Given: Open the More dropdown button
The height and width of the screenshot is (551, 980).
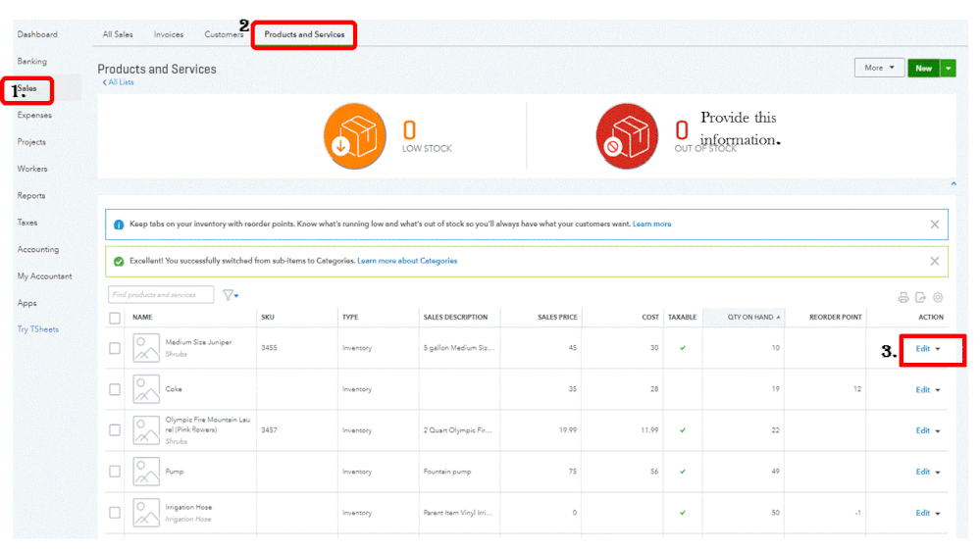Looking at the screenshot, I should 879,68.
